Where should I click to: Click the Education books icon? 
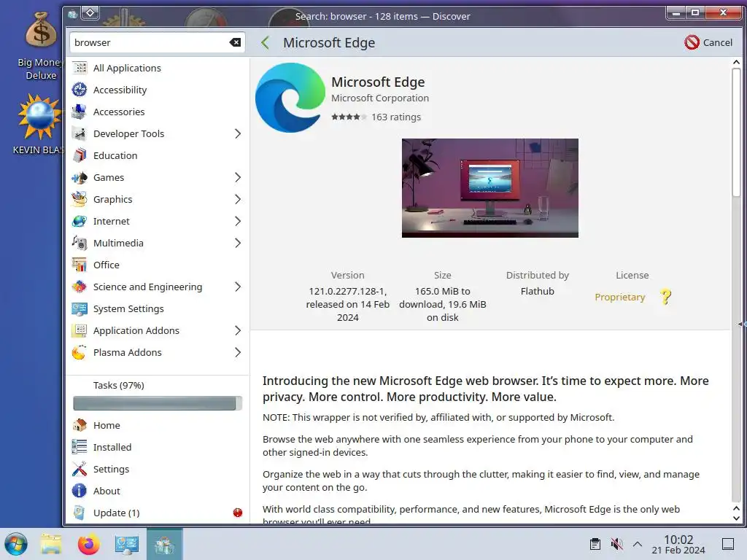[x=80, y=156]
